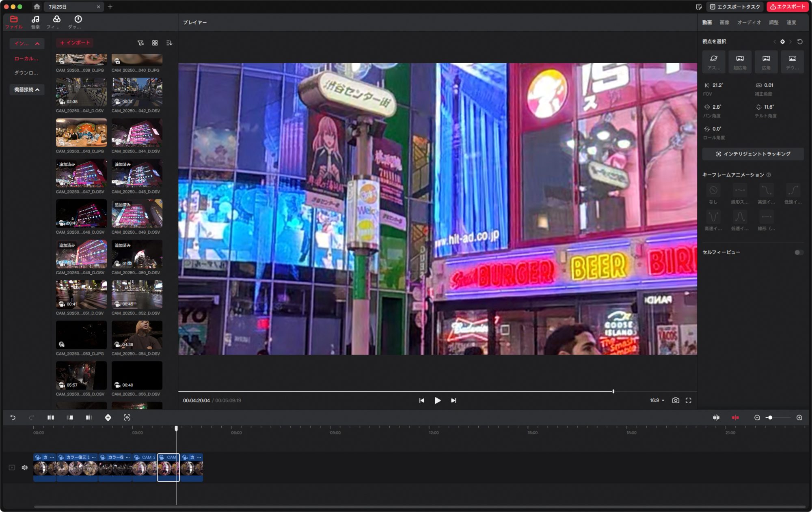Click the sort order icon
This screenshot has height=512, width=812.
[169, 43]
